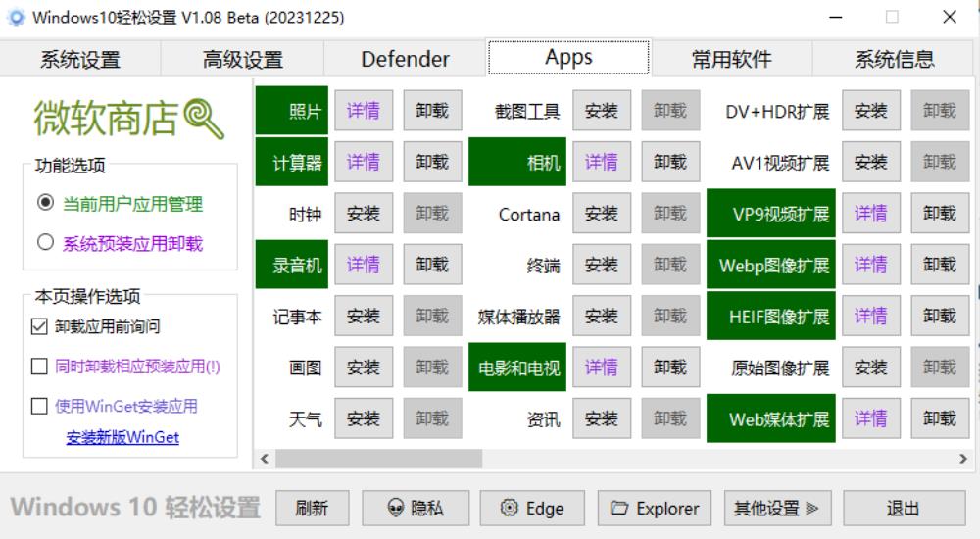The width and height of the screenshot is (980, 539).
Task: Open 隐私 privacy settings with alien icon
Action: pyautogui.click(x=416, y=508)
